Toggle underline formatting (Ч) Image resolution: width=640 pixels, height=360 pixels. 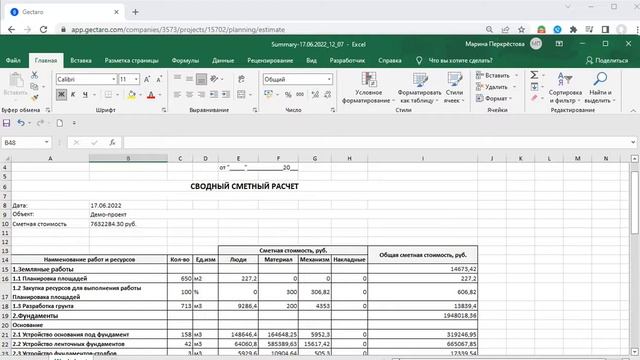85,95
